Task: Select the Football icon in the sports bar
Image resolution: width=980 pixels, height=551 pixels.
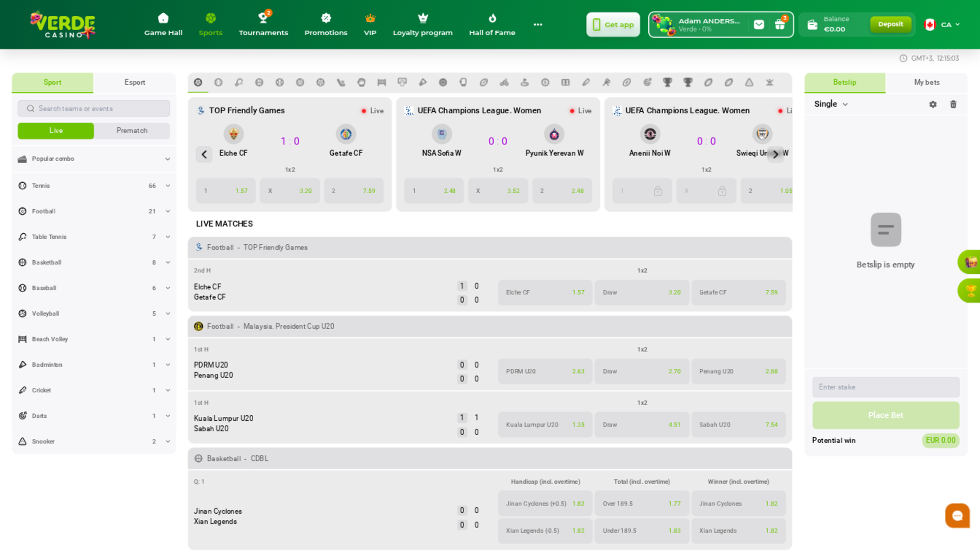Action: [x=198, y=82]
